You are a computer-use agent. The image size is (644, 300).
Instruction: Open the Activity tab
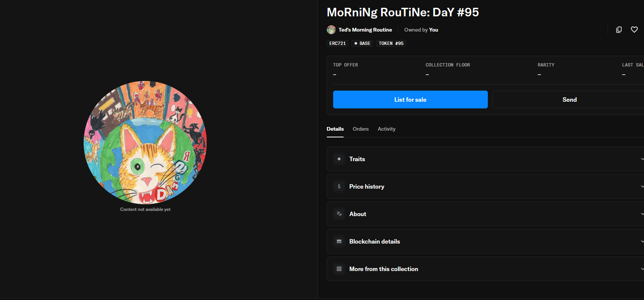click(x=386, y=129)
